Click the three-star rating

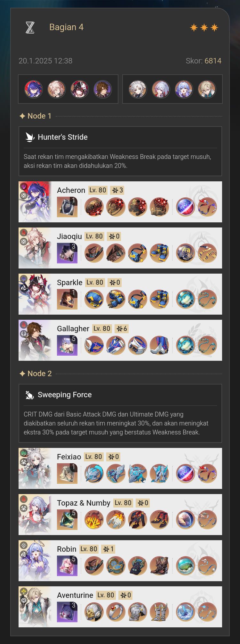click(x=204, y=28)
